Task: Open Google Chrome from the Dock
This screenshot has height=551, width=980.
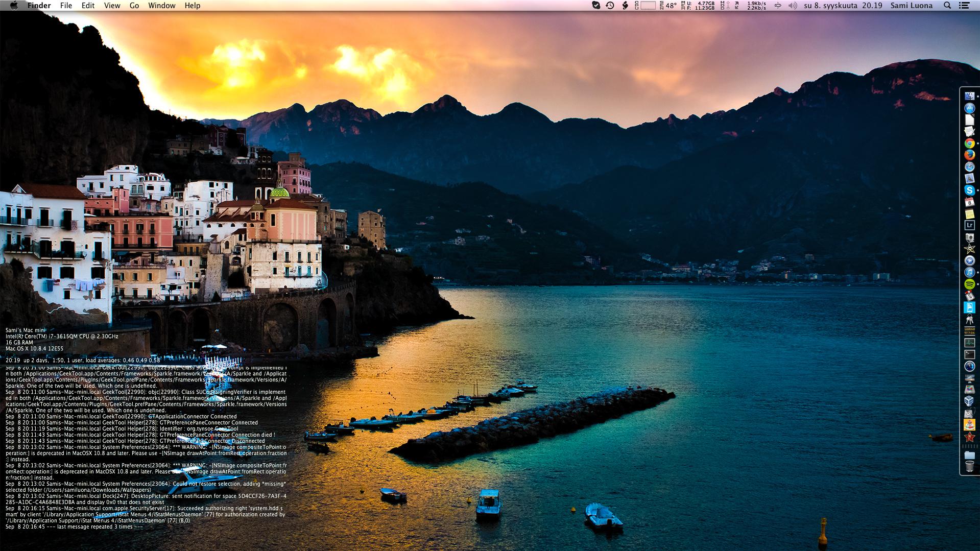Action: tap(969, 143)
